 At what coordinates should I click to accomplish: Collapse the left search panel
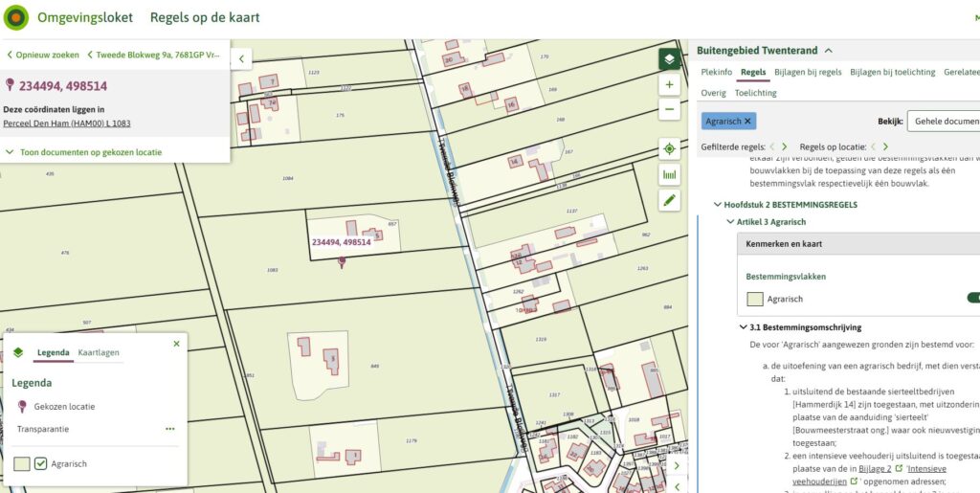[241, 59]
